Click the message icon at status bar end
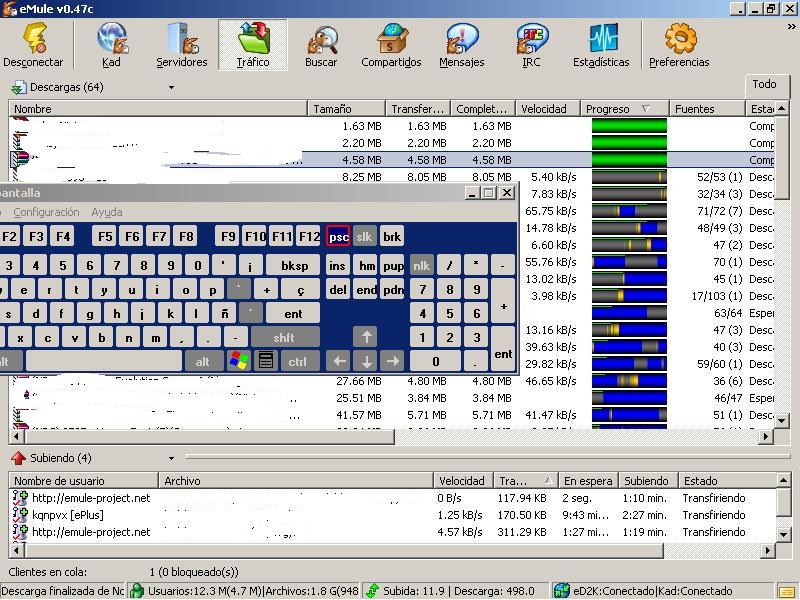 786,591
